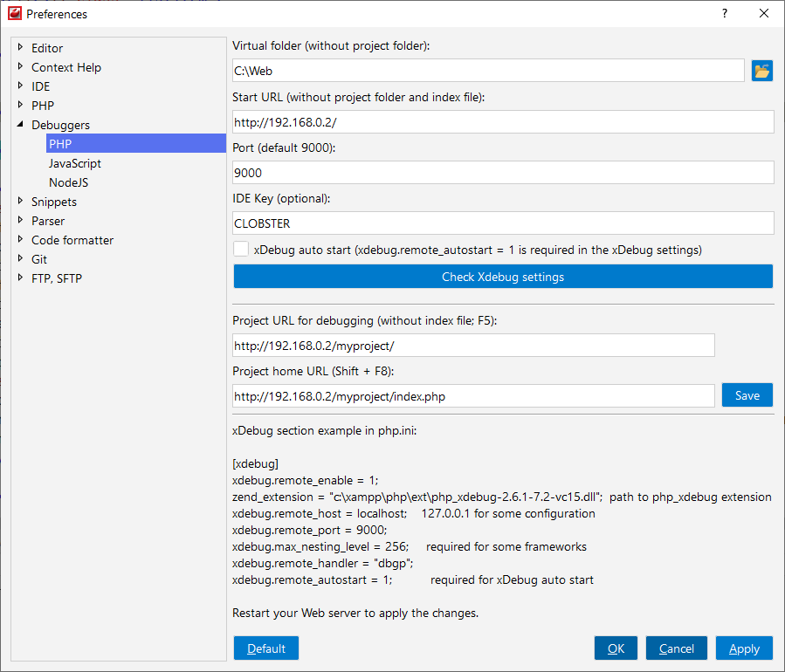Expand the Code formatter node arrow
Viewport: 785px width, 672px height.
(20, 239)
